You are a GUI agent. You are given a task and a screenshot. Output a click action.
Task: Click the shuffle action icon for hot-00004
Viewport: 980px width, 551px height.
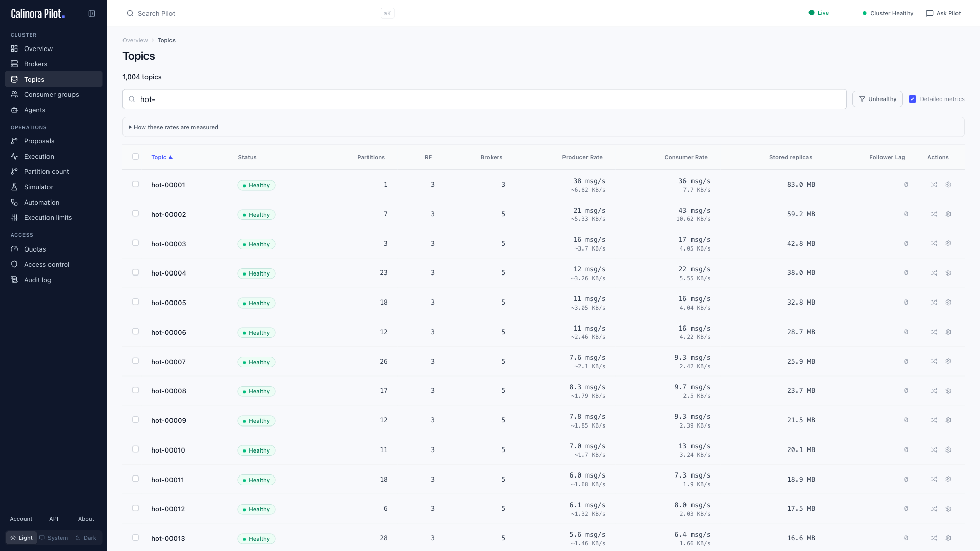[x=934, y=273]
